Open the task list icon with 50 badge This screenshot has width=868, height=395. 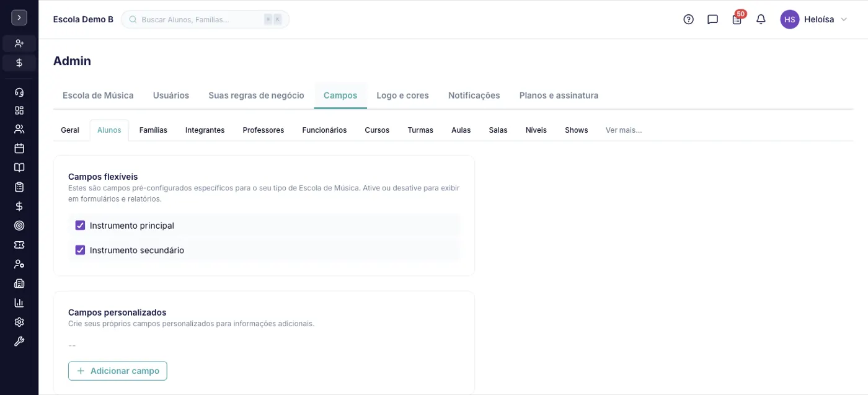[x=737, y=19]
